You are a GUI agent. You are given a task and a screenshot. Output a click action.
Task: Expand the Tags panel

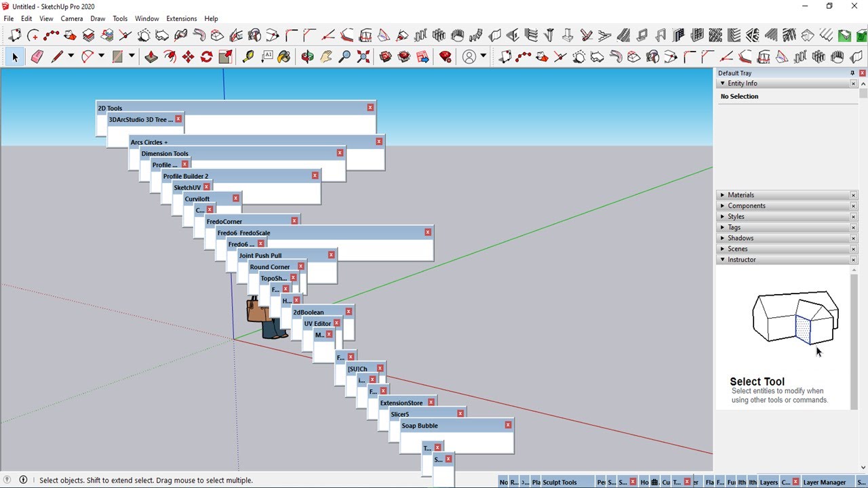(722, 228)
